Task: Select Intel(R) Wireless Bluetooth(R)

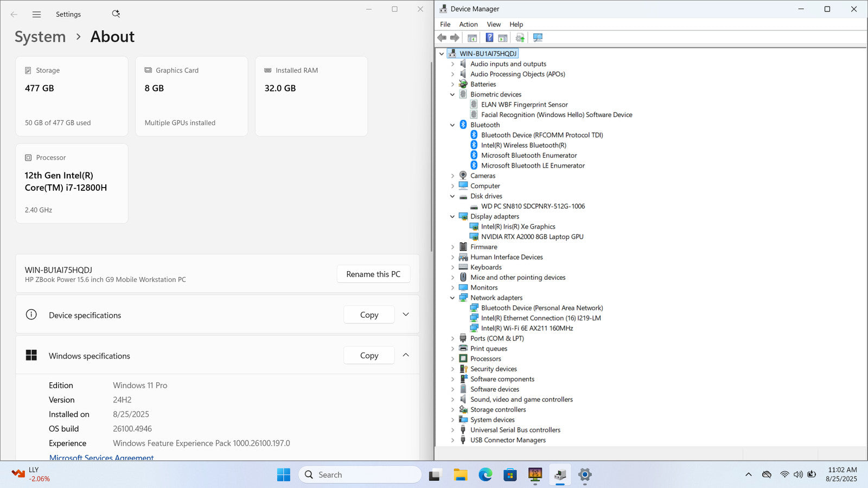Action: 524,145
